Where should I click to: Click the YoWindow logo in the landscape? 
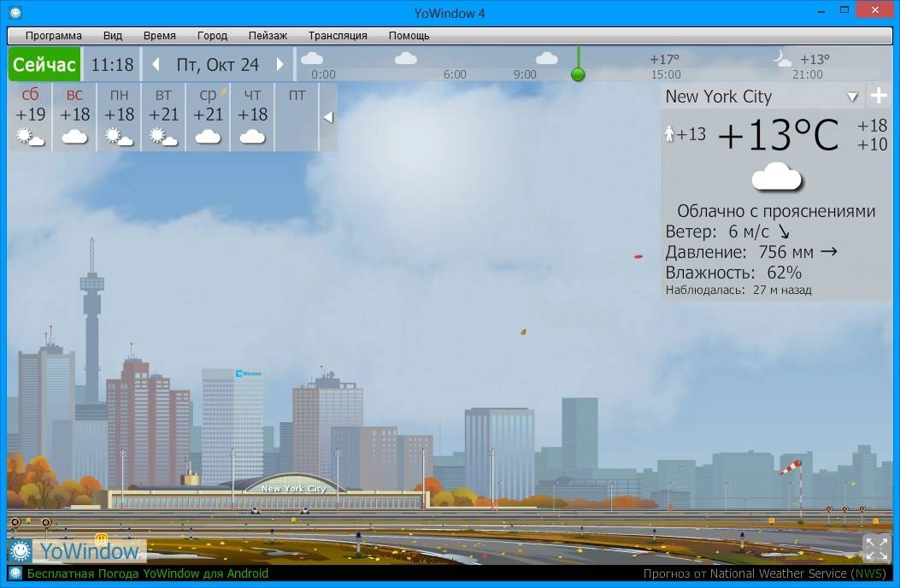point(78,550)
